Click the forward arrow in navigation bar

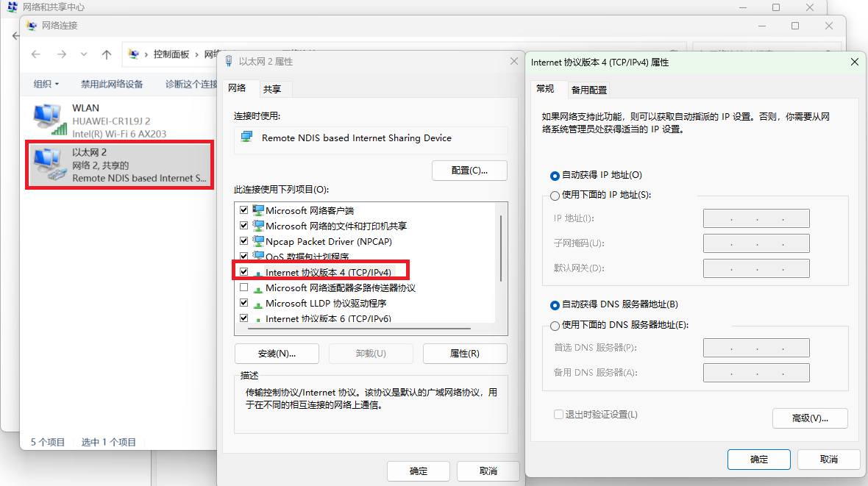pos(62,54)
